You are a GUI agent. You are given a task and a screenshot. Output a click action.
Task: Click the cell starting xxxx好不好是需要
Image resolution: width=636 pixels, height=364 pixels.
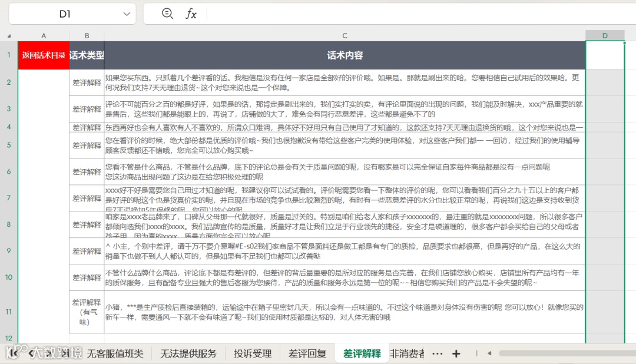pyautogui.click(x=344, y=198)
